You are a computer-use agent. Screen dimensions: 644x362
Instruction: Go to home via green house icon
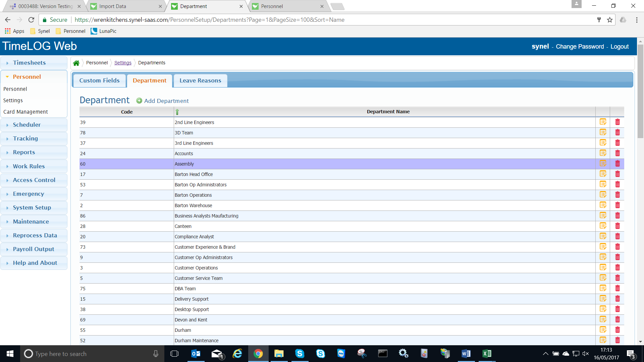pos(76,63)
